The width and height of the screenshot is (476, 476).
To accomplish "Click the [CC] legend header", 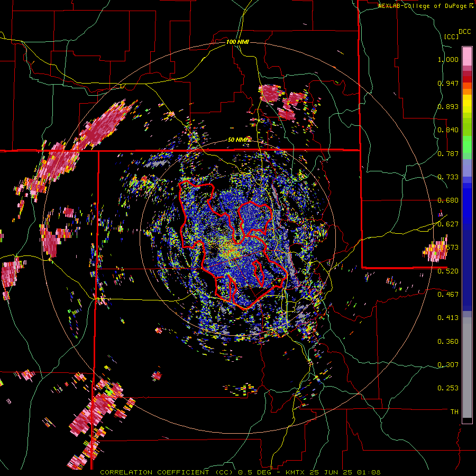I will click(451, 36).
